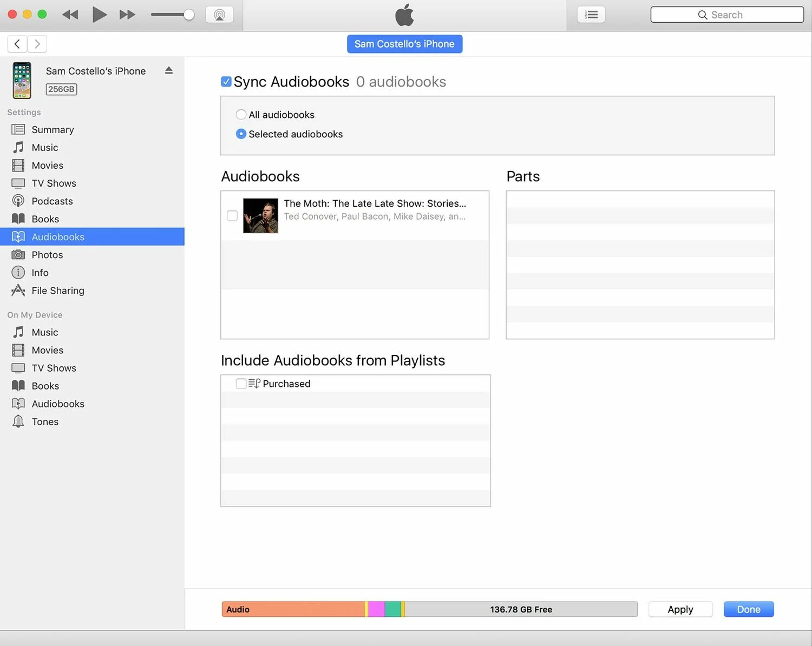812x646 pixels.
Task: Click the Purchased playlist icon
Action: pos(254,384)
